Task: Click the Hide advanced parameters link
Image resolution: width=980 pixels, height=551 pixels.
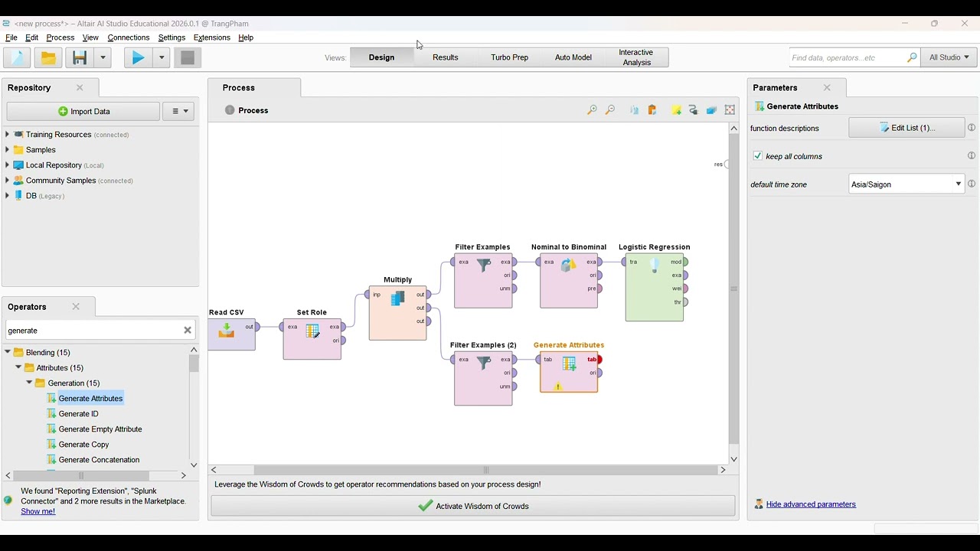Action: coord(811,504)
